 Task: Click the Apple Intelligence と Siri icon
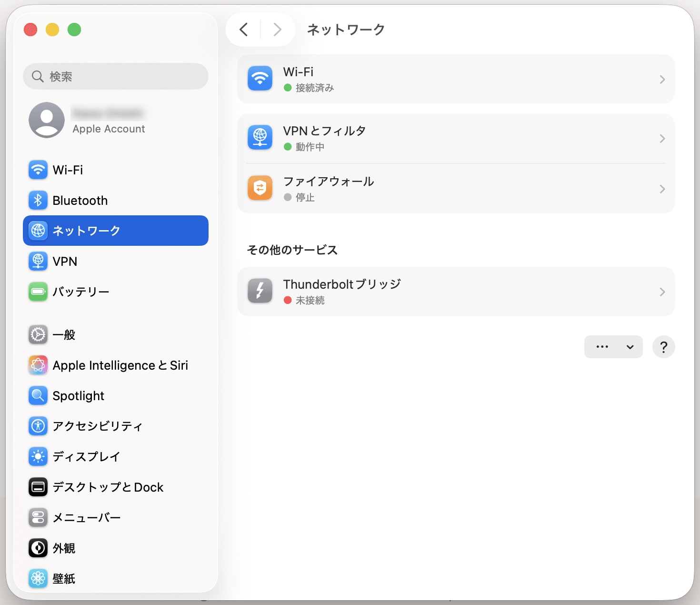coord(38,365)
